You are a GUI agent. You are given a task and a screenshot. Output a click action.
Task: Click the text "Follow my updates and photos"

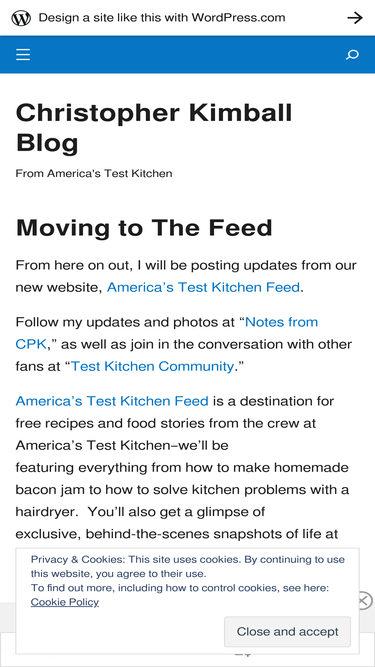125,322
